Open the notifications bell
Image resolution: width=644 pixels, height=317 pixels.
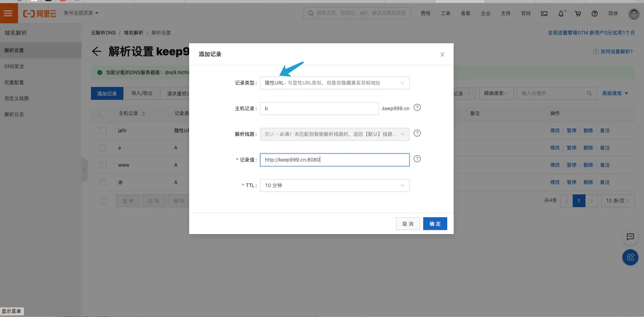pyautogui.click(x=561, y=14)
